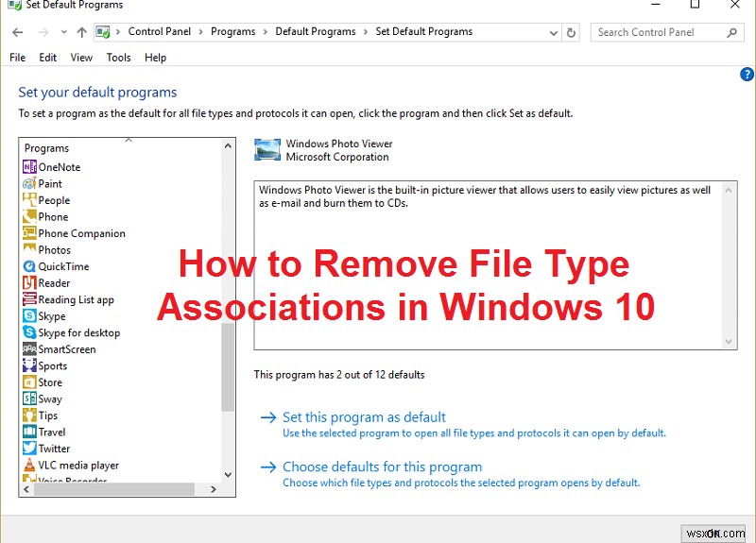Click description box scroll down arrow

(729, 342)
